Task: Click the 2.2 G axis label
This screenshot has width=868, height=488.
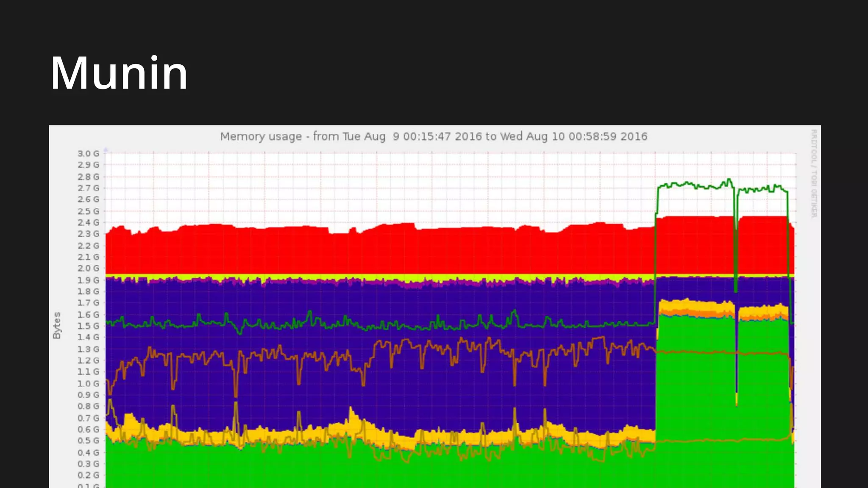Action: (88, 246)
